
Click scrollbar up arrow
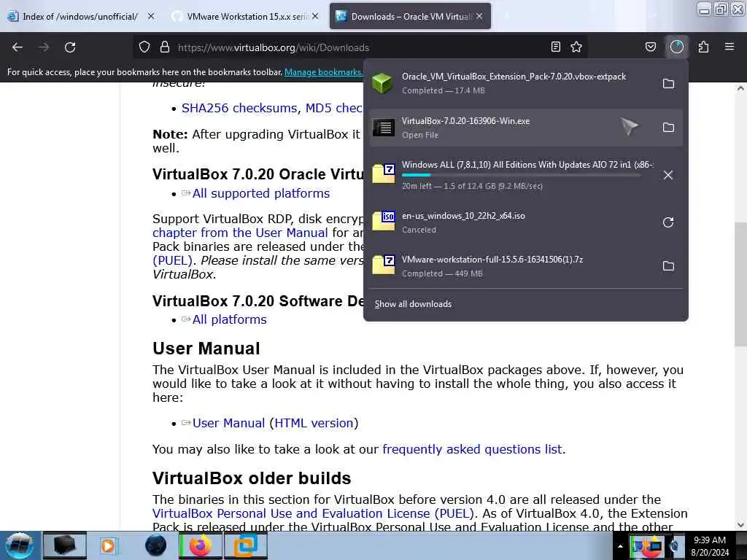point(740,88)
